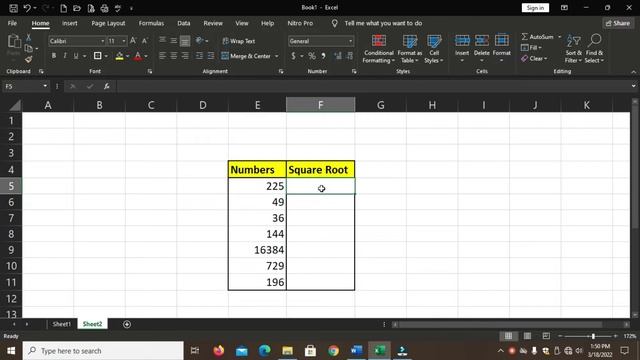Screen dimensions: 640x360
Task: Toggle Align Right
Action: pyautogui.click(x=185, y=56)
